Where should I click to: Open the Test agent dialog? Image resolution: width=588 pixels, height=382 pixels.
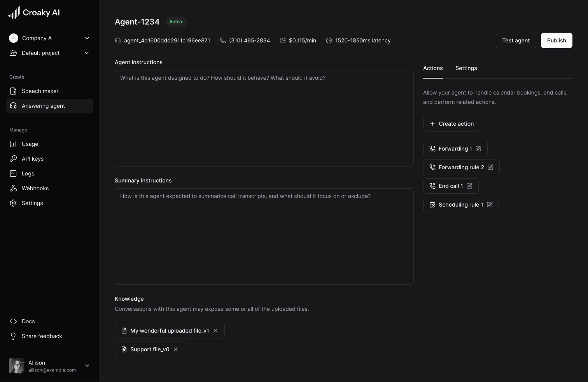516,40
